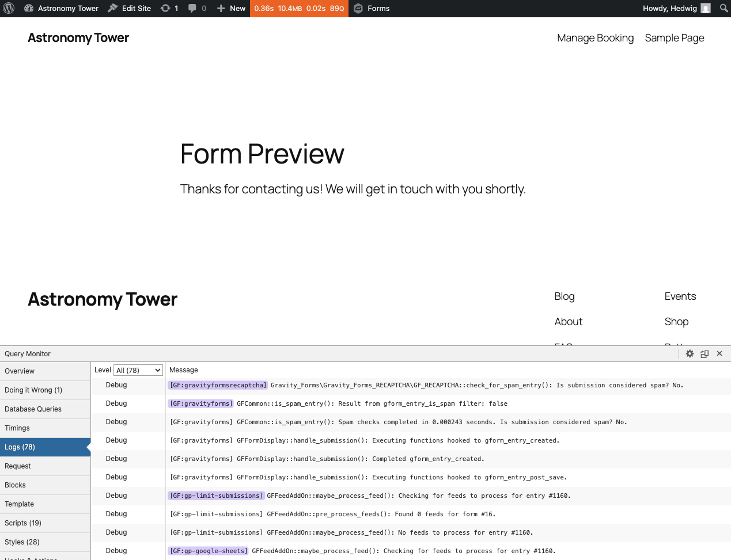
Task: Open the Doing it Wrong panel
Action: coord(33,390)
